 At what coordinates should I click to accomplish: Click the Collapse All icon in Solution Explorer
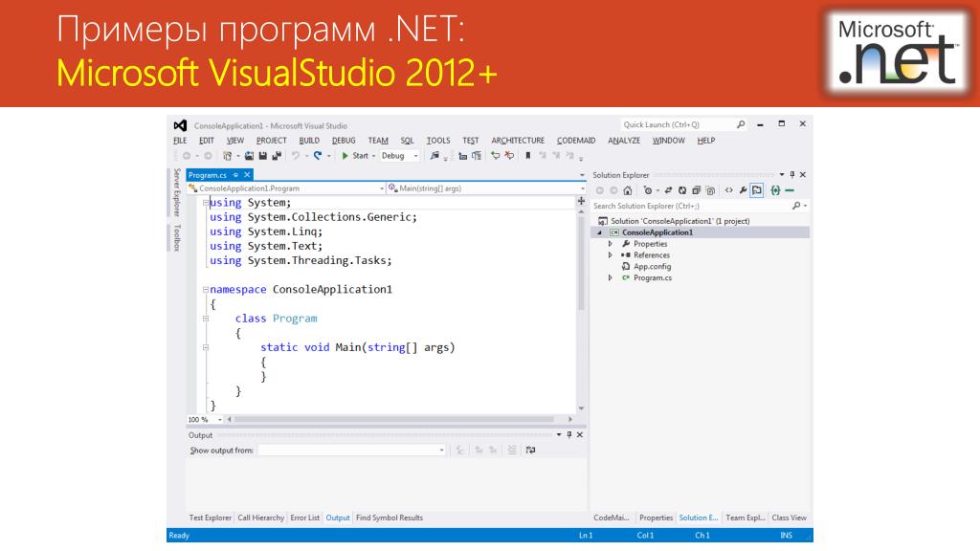pyautogui.click(x=696, y=190)
